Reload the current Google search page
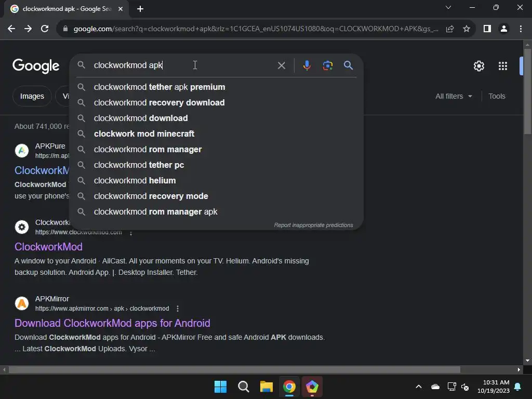 [x=45, y=29]
